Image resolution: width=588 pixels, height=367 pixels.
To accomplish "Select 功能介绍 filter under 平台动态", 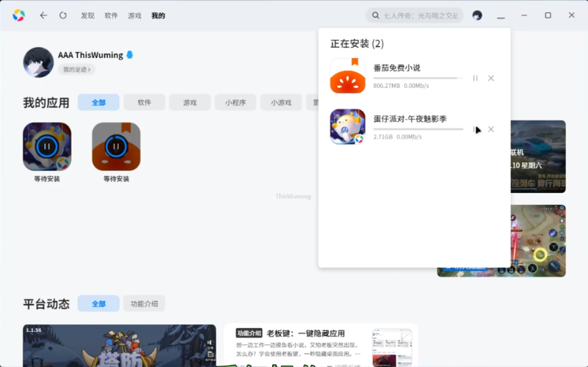I will pyautogui.click(x=144, y=304).
